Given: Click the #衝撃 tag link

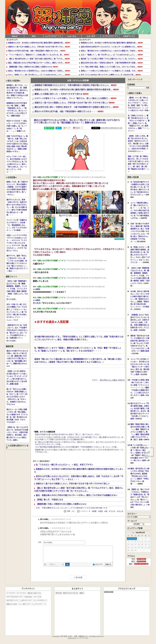Looking at the screenshot, I should (x=94, y=511).
